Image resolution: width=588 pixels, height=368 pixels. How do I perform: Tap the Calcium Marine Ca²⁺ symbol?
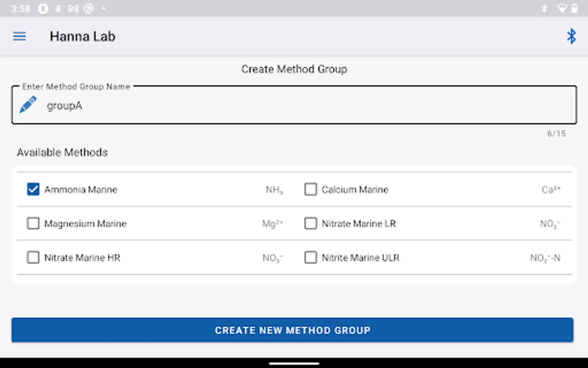(x=551, y=189)
